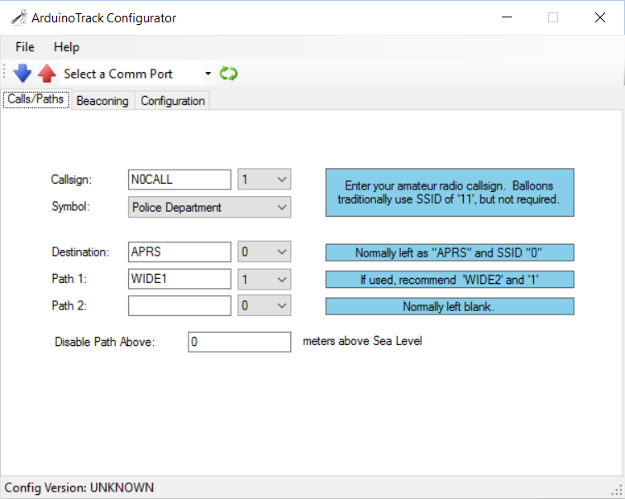
Task: Close the ArduinoTrack Configurator window
Action: [x=600, y=17]
